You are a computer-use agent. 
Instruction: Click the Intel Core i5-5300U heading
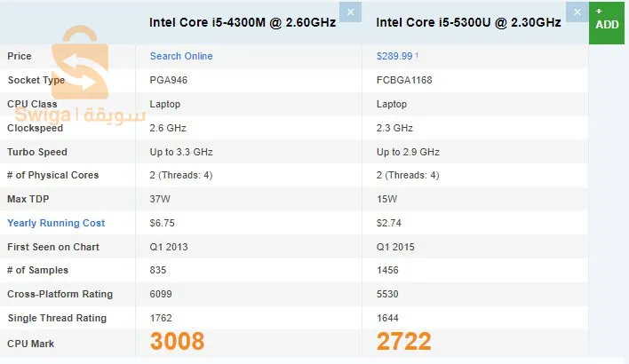468,22
